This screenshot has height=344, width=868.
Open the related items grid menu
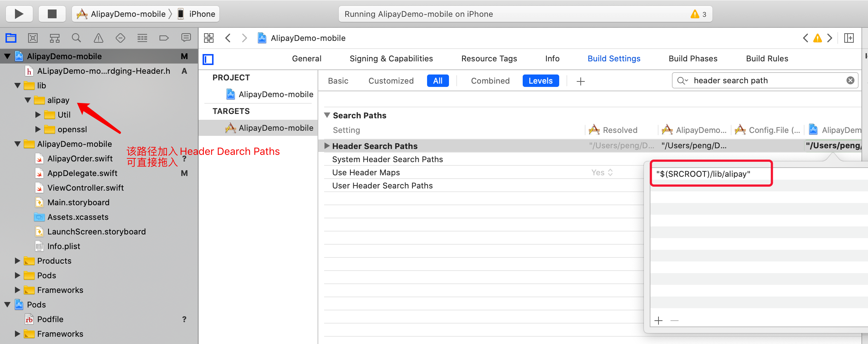tap(209, 38)
